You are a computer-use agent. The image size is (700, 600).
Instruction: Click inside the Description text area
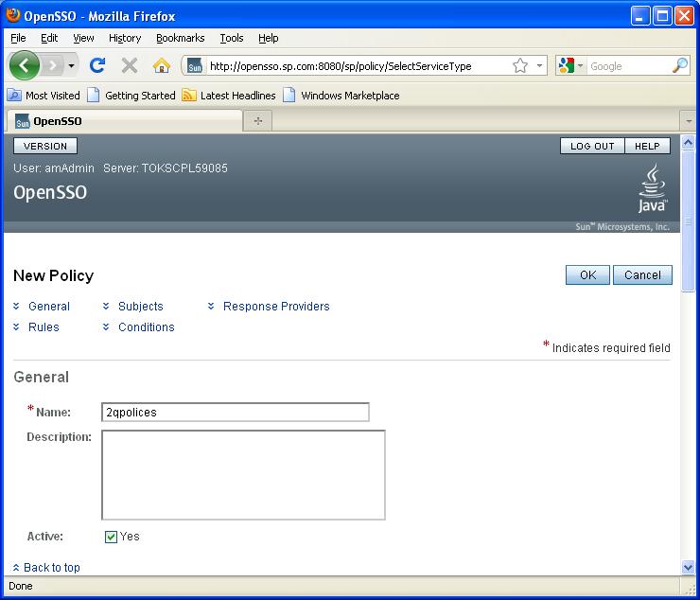pos(243,475)
